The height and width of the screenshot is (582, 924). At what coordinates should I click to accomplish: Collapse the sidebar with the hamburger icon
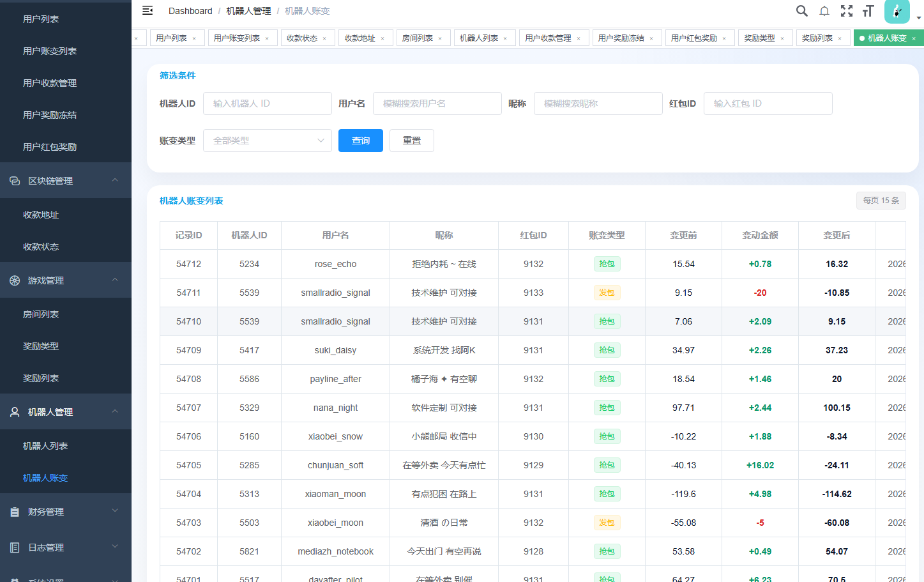click(x=148, y=11)
